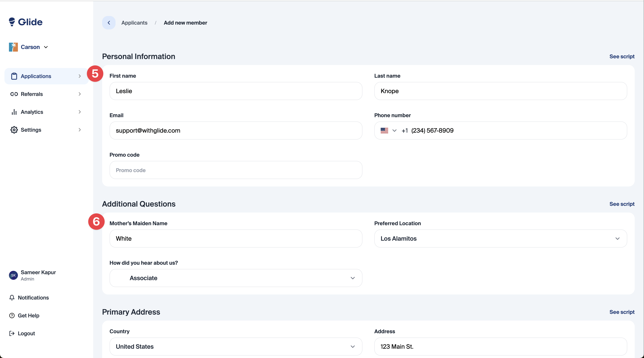Open the Carson workspace switcher dropdown
Viewport: 644px width, 358px height.
coord(46,47)
